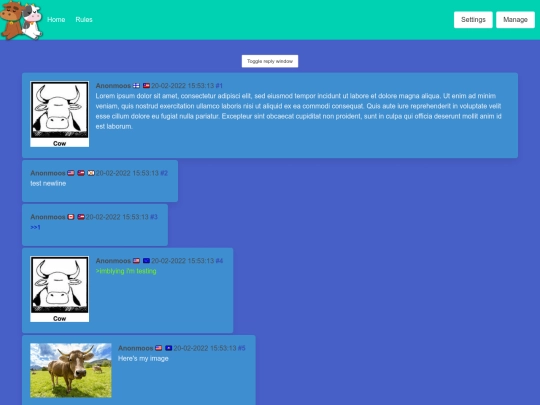540x405 pixels.
Task: Click second flag icon on post #5
Action: click(x=168, y=348)
